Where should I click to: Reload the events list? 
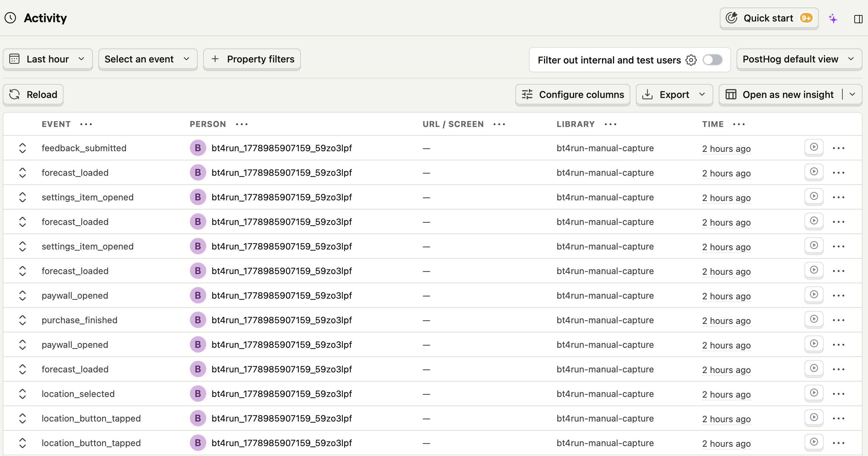[x=33, y=95]
